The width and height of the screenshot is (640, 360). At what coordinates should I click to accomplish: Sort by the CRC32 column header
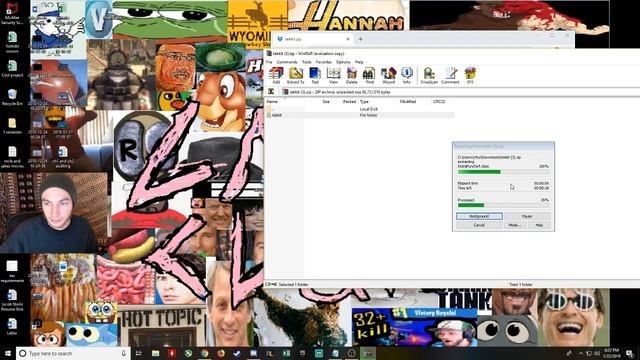click(x=439, y=102)
